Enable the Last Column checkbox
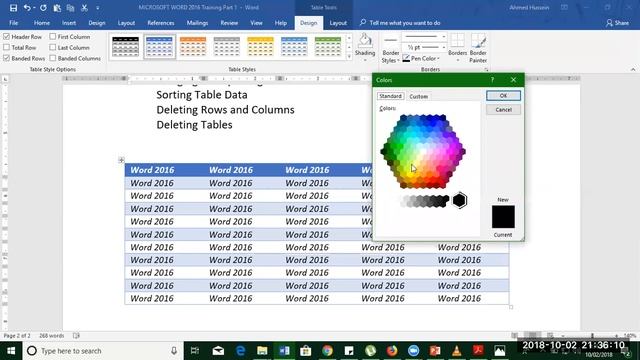The width and height of the screenshot is (640, 360). 53,47
